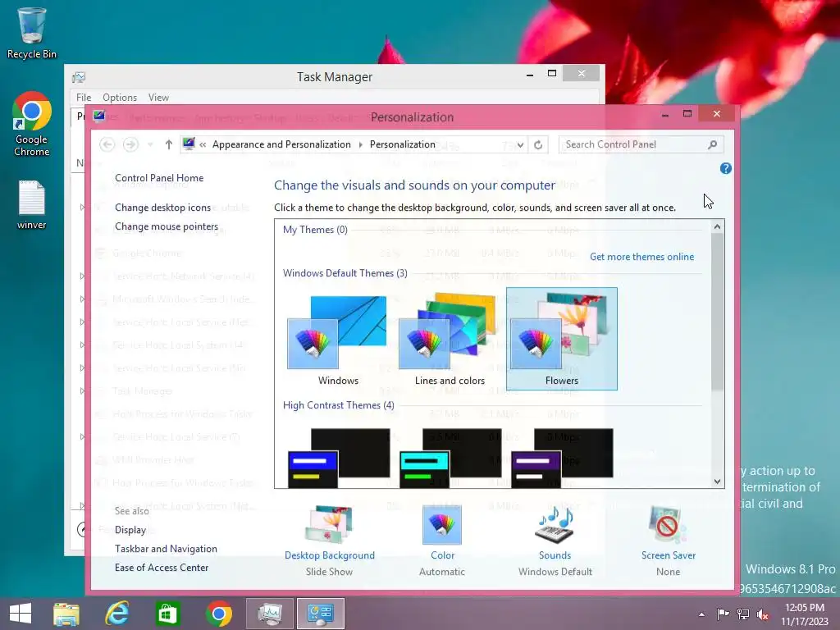Select the purple high contrast theme thumbnail

(561, 458)
